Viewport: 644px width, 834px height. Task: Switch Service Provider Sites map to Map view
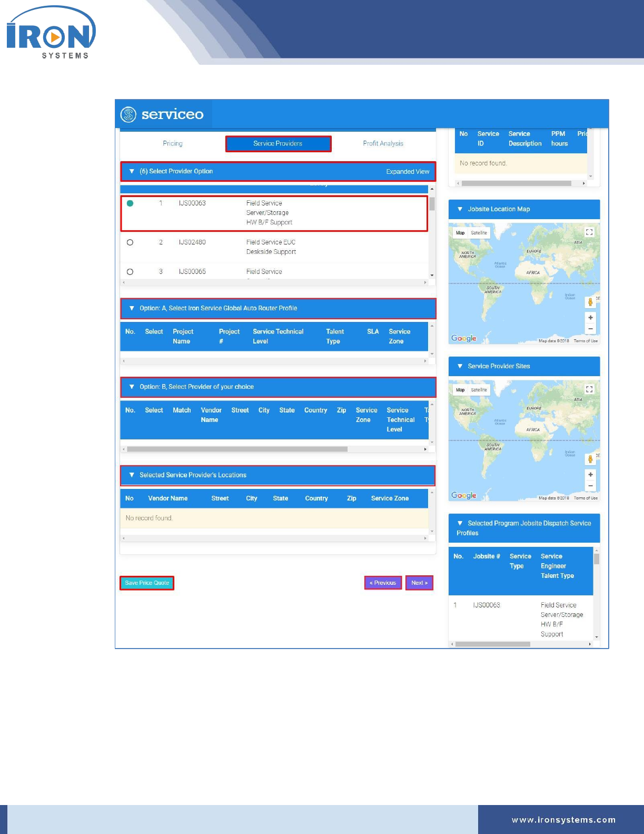[x=460, y=390]
